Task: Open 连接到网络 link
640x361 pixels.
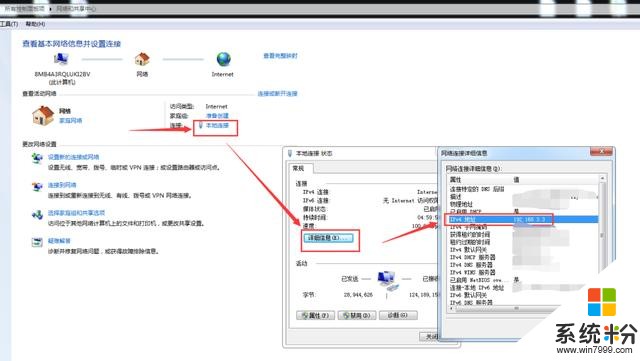Action: click(62, 185)
